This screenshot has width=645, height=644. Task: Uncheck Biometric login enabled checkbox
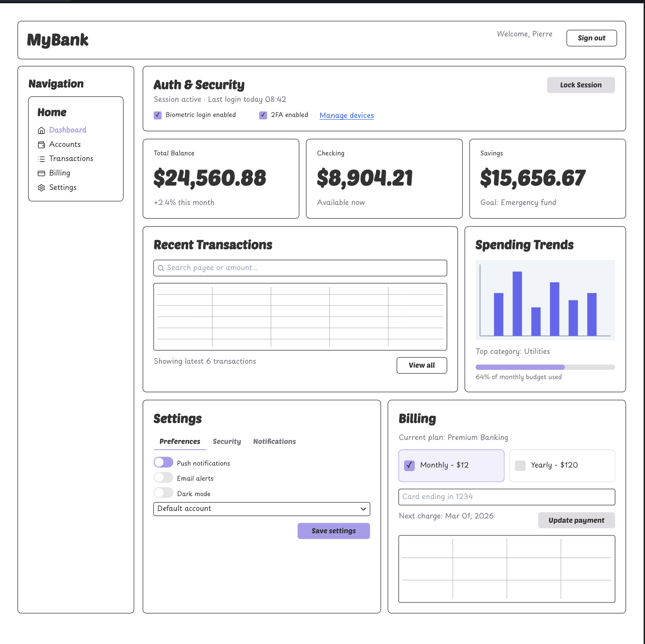(x=157, y=115)
